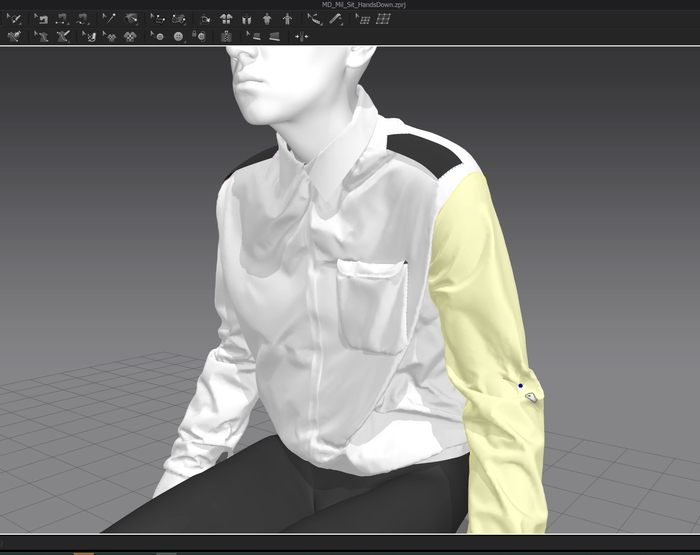The height and width of the screenshot is (555, 700).
Task: Click the open jacket garment icon
Action: tap(246, 18)
